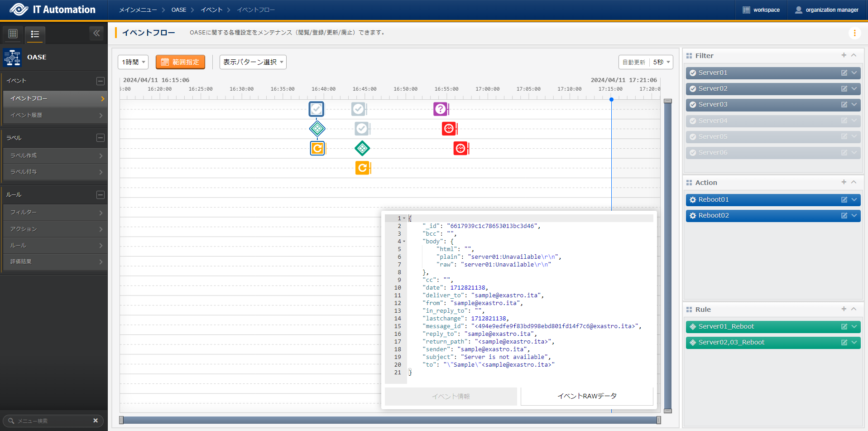
Task: Open the three-dot options menu
Action: [854, 33]
